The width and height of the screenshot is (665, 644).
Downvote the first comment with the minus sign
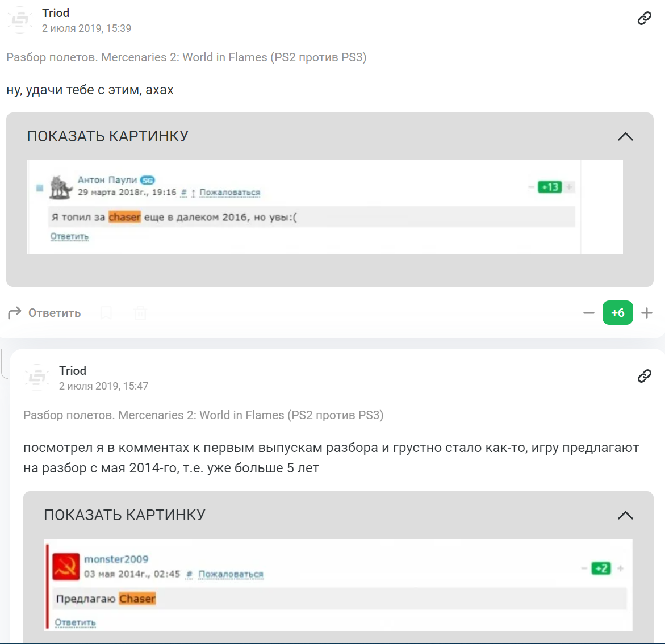(589, 313)
